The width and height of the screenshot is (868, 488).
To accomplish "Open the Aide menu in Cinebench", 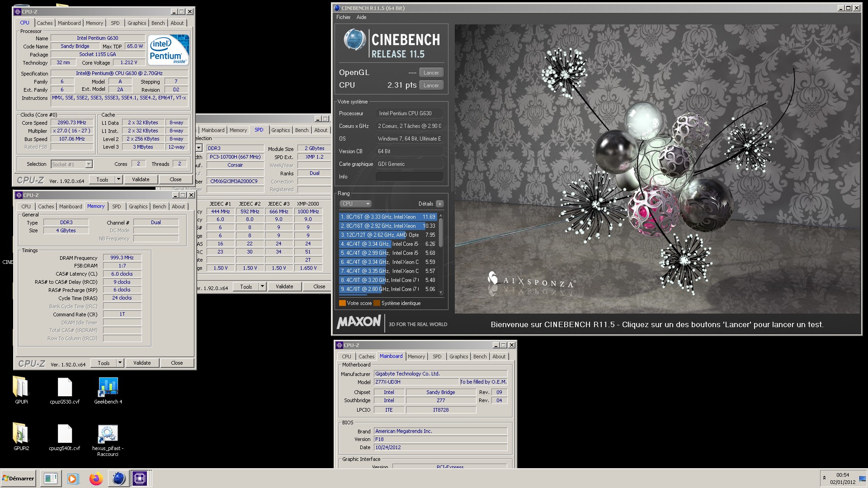I will click(361, 17).
